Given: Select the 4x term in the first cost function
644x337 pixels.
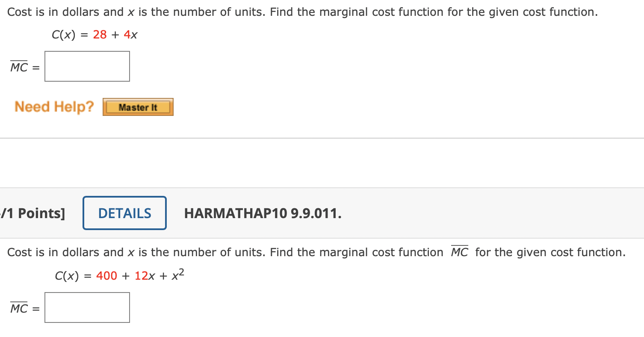Looking at the screenshot, I should [131, 35].
